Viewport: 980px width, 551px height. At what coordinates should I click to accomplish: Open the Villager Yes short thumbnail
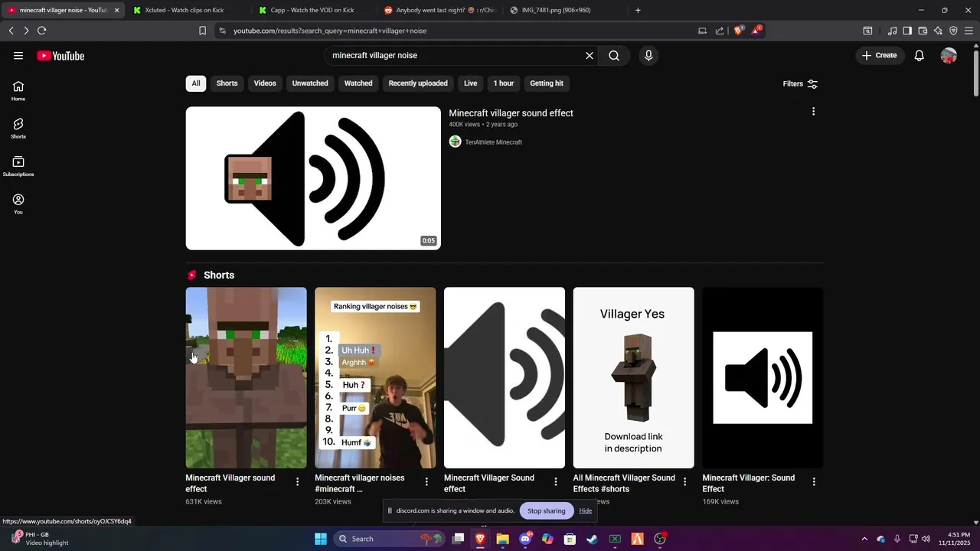tap(633, 377)
